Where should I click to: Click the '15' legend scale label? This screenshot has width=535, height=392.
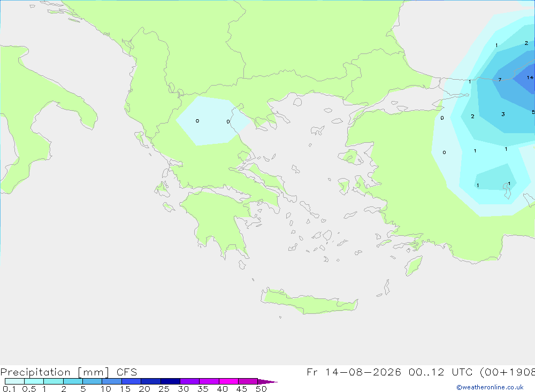125,389
